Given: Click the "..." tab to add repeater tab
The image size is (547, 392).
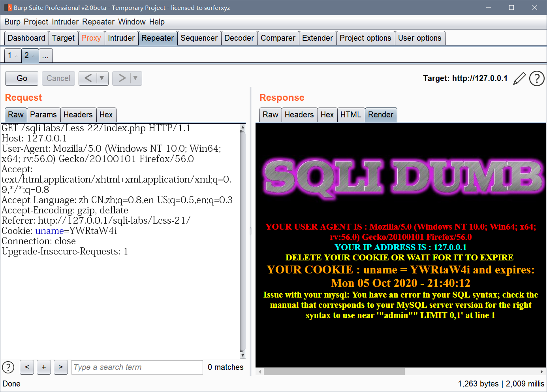Looking at the screenshot, I should pos(45,55).
